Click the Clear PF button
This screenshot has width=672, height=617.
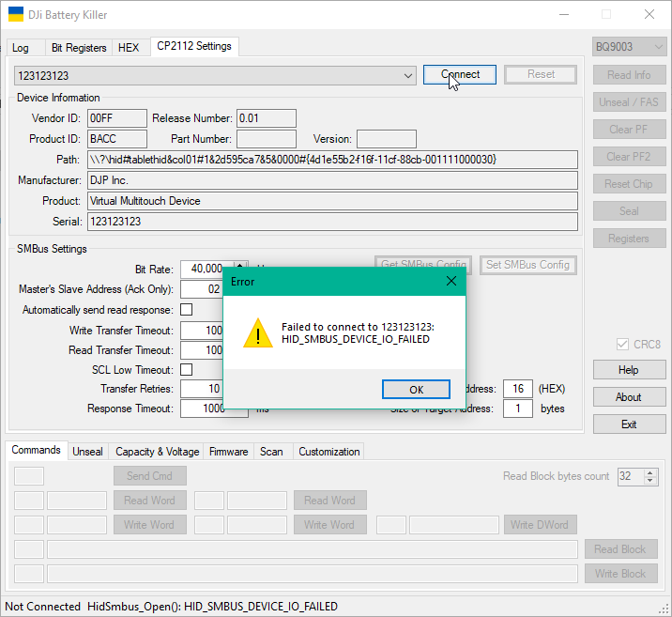pos(629,130)
